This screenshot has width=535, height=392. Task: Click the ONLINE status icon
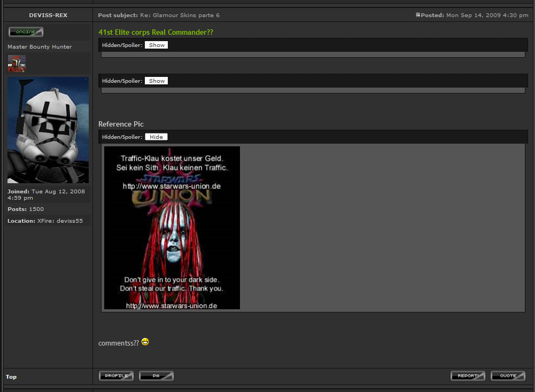point(26,32)
